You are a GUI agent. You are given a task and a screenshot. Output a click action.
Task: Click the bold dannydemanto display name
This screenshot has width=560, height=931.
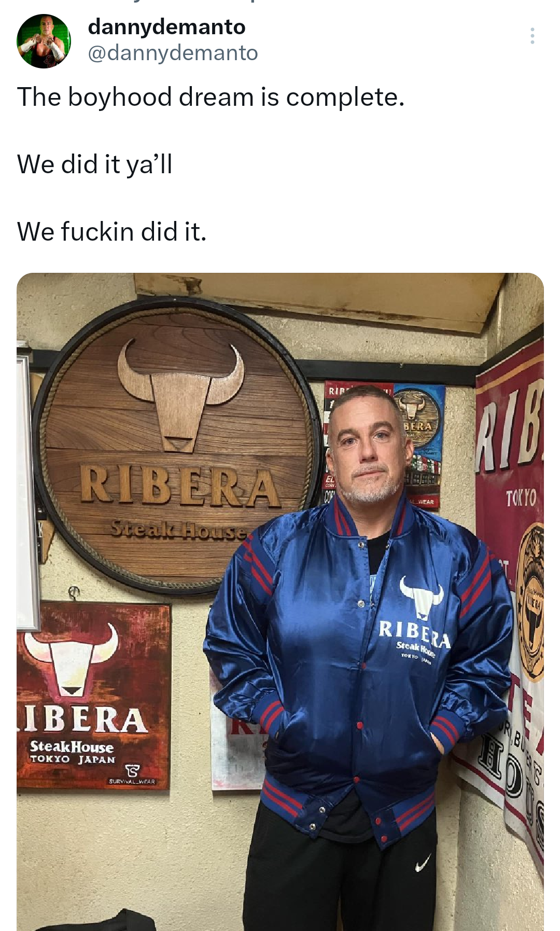click(x=166, y=27)
